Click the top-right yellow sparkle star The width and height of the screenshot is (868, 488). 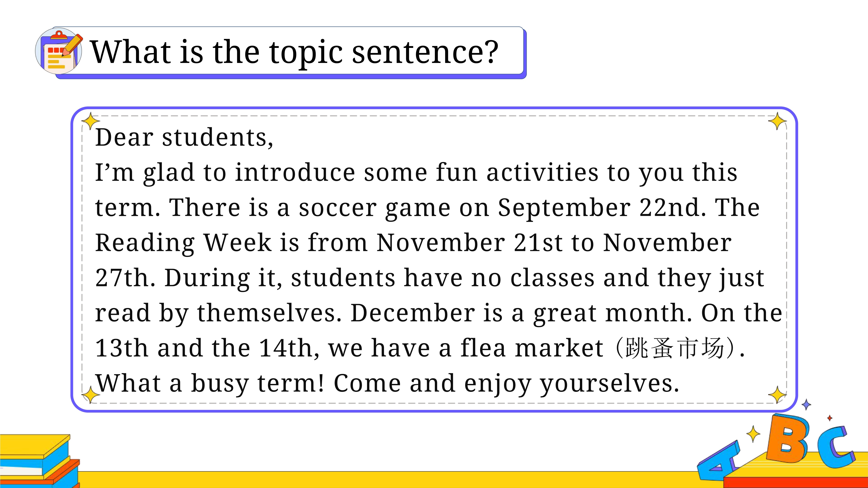777,121
